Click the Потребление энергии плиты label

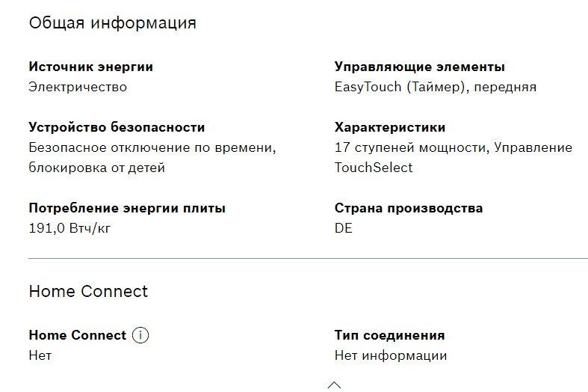127,208
